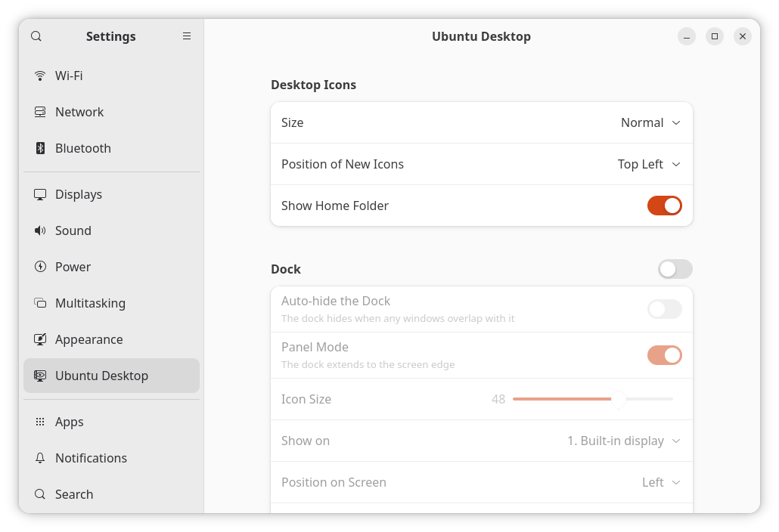Open the desktop icon Size dropdown
The height and width of the screenshot is (532, 779).
click(x=650, y=122)
